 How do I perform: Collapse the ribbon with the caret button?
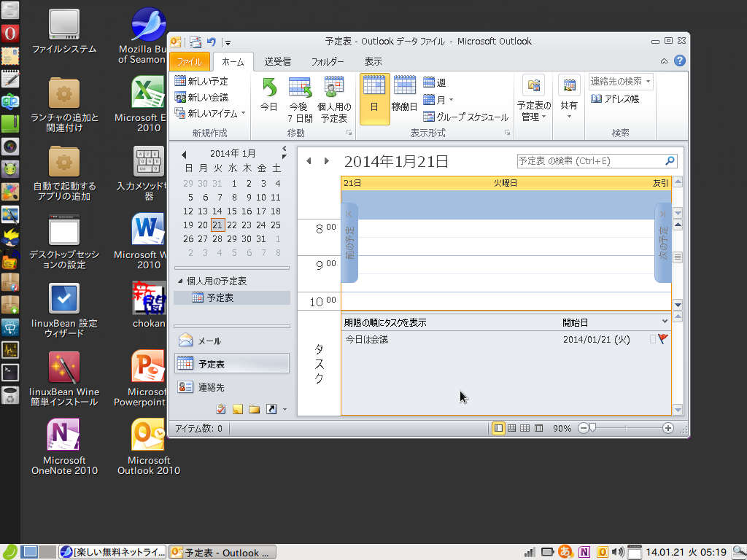pyautogui.click(x=664, y=61)
